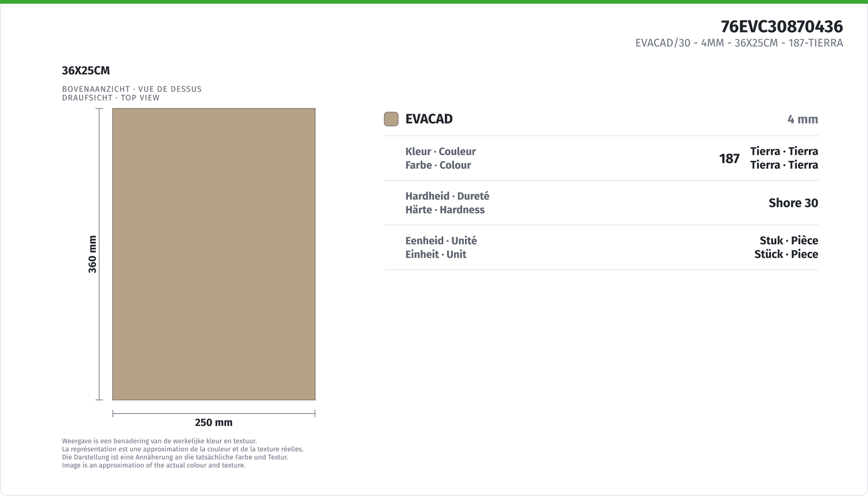Click the tan EVACAD colour swatch
This screenshot has width=868, height=496.
(391, 119)
